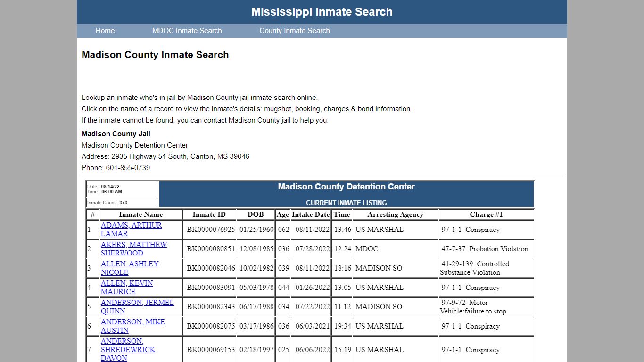644x362 pixels.
Task: Open ANDERSON, JERMEL QUINN inmate record
Action: coord(137,307)
